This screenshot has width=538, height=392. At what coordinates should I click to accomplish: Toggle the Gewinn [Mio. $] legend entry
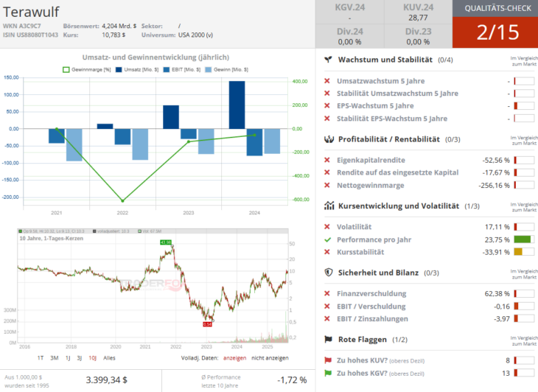tap(226, 69)
